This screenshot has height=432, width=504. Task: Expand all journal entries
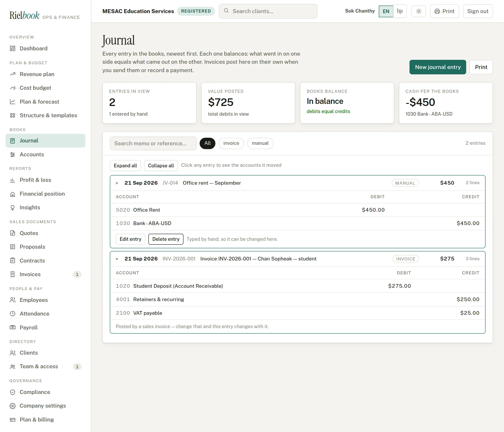[125, 166]
